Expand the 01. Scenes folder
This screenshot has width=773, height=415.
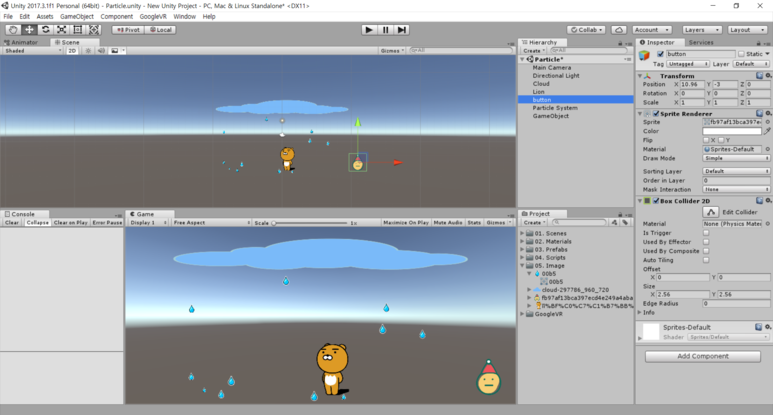[522, 233]
